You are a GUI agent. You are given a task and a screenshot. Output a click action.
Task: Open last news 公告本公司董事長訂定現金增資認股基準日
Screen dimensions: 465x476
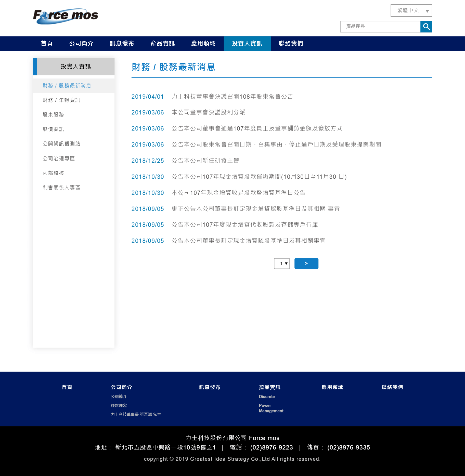click(249, 241)
